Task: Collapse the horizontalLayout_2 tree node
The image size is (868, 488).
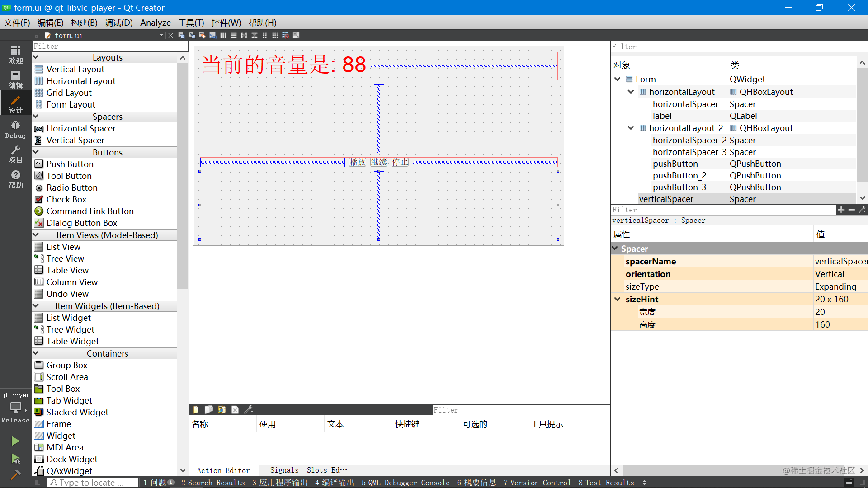Action: coord(631,128)
